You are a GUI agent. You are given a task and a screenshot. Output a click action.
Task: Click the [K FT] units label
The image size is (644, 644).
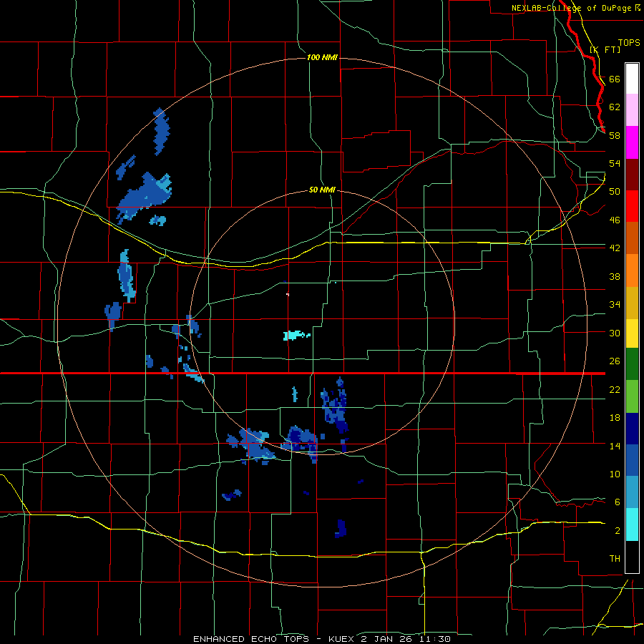coord(605,49)
